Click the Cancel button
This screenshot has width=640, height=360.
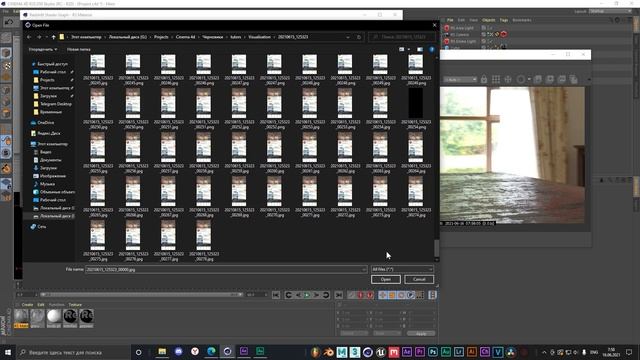[x=419, y=280]
